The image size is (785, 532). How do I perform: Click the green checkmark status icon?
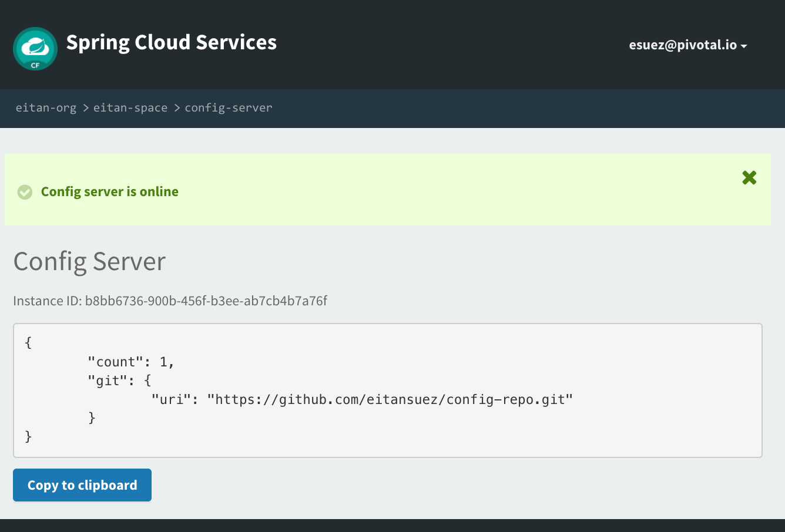click(25, 192)
